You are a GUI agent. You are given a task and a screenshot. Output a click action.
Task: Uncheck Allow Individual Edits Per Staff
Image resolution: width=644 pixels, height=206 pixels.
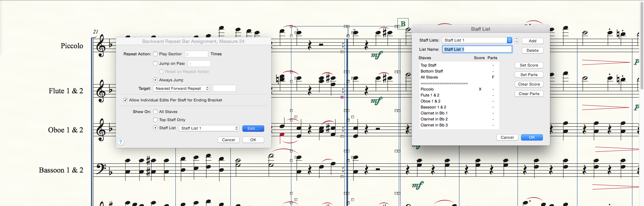pos(125,100)
